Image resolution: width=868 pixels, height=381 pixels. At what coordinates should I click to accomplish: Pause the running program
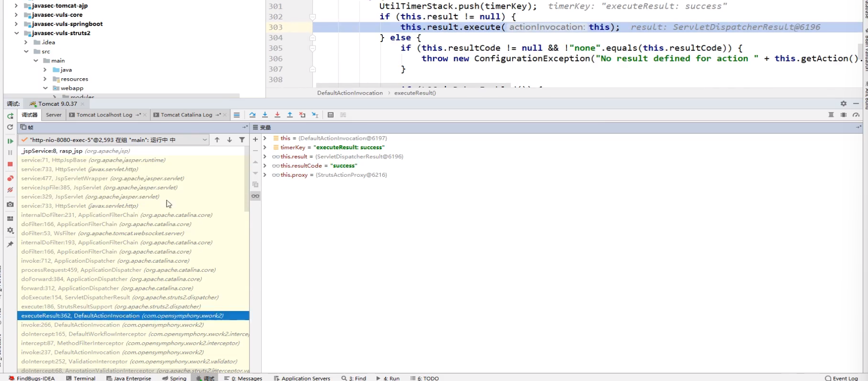tap(10, 153)
